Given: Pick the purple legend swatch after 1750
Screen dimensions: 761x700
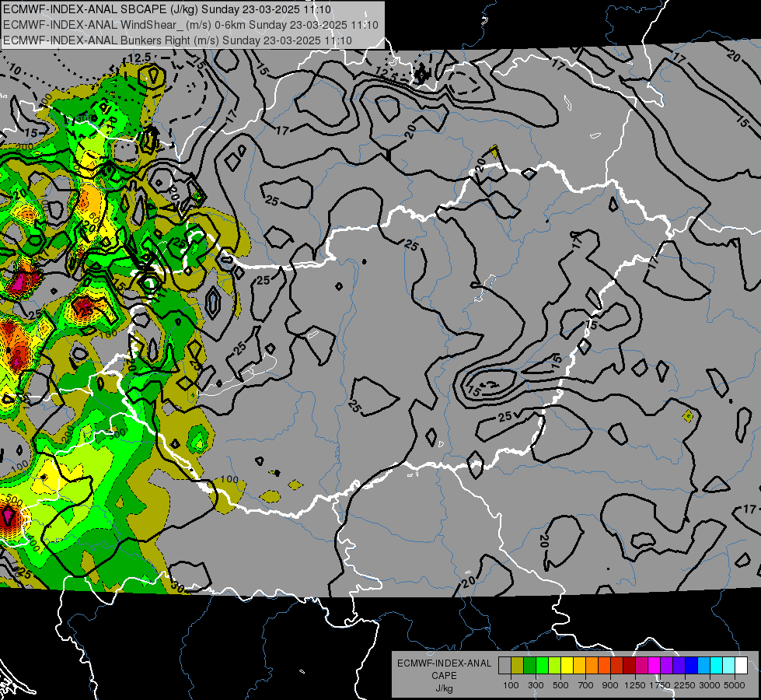Looking at the screenshot, I should (x=667, y=665).
